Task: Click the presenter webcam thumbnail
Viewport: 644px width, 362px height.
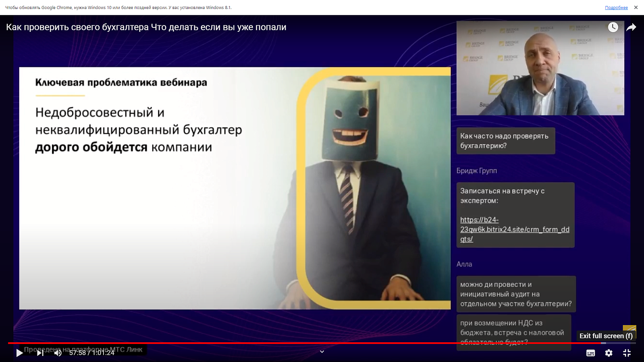Action: [540, 68]
